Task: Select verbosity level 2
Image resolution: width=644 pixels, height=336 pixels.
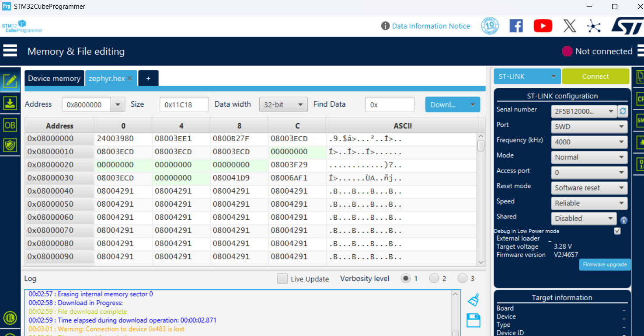Action: [434, 278]
